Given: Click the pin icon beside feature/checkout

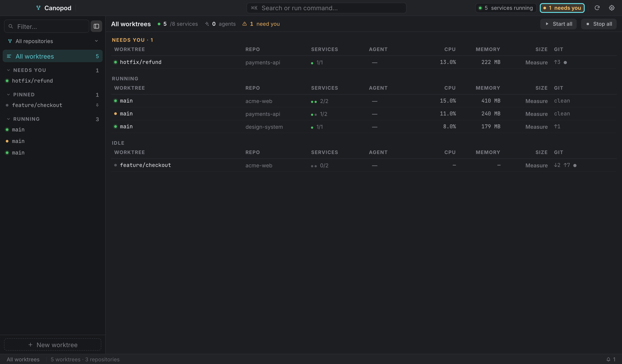Looking at the screenshot, I should 97,105.
